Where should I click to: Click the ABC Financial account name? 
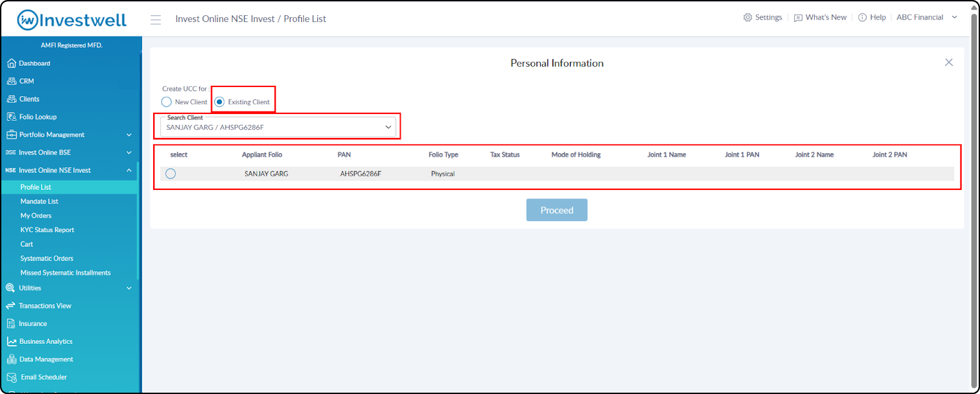[x=920, y=17]
